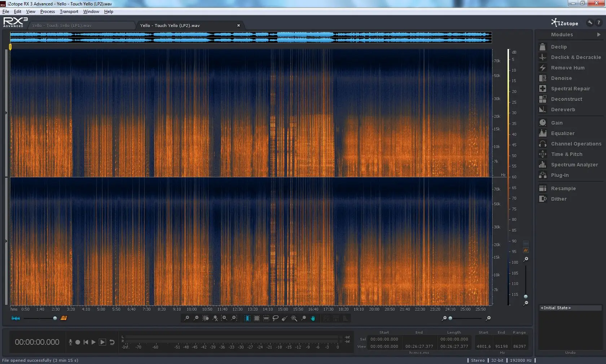
Task: Open preferences via wrench icon
Action: coord(590,23)
